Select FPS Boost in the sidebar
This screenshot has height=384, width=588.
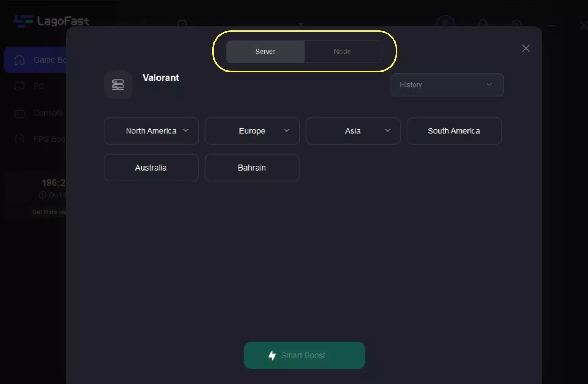point(20,139)
